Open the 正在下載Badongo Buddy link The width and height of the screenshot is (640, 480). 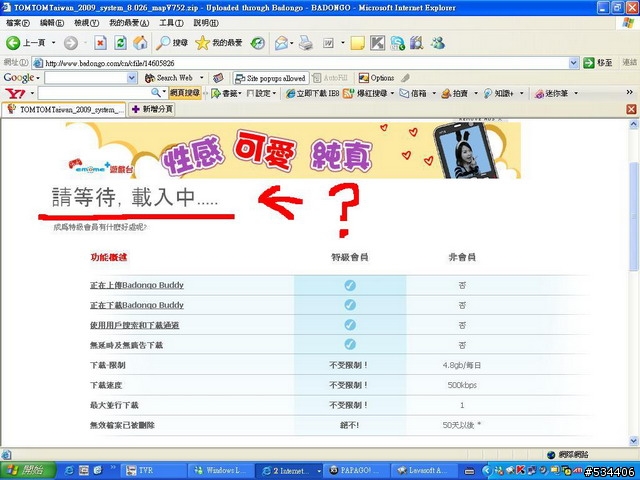tap(137, 305)
